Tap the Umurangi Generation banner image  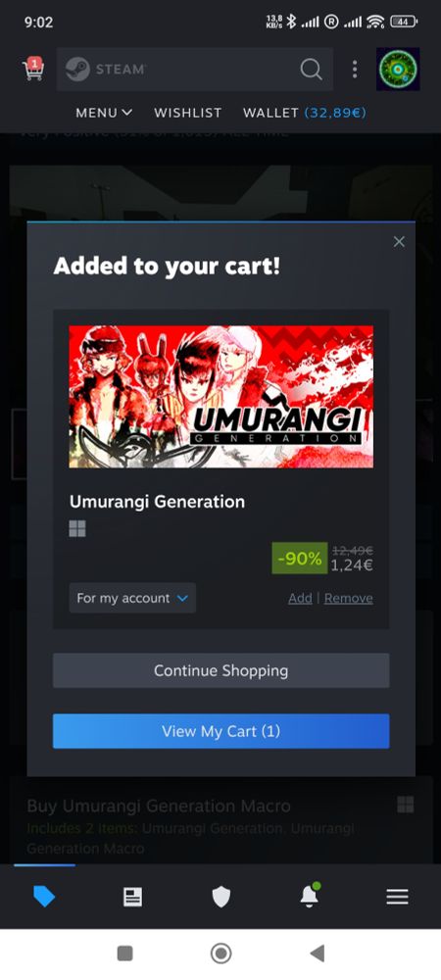[221, 396]
